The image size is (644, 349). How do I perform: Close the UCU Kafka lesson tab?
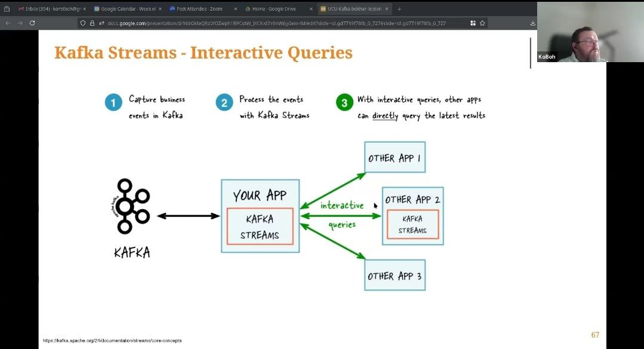coord(387,8)
